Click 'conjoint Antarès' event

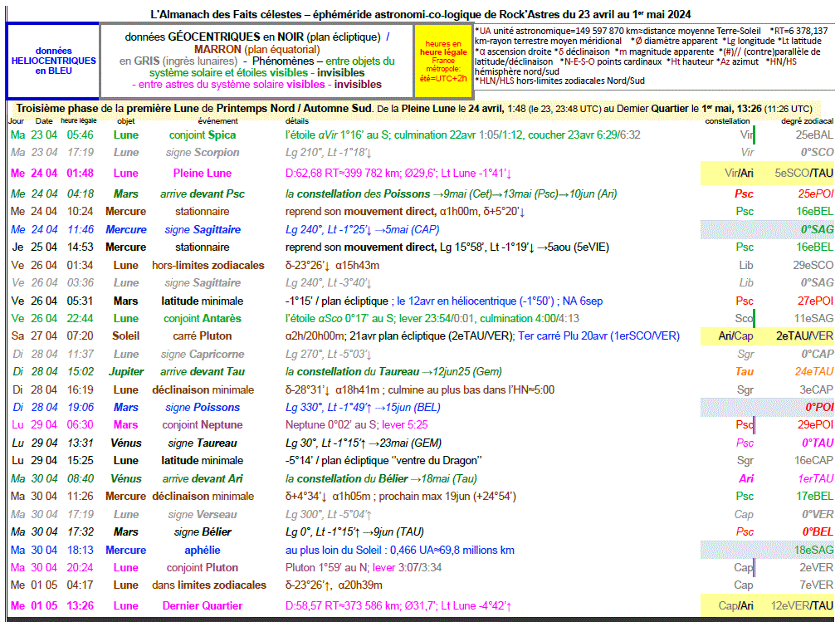tap(203, 318)
